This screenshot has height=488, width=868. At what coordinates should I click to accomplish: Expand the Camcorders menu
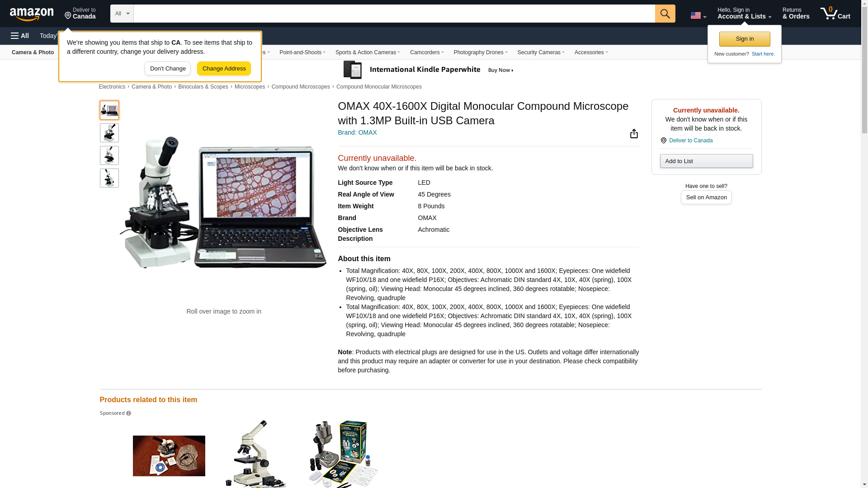pyautogui.click(x=426, y=52)
